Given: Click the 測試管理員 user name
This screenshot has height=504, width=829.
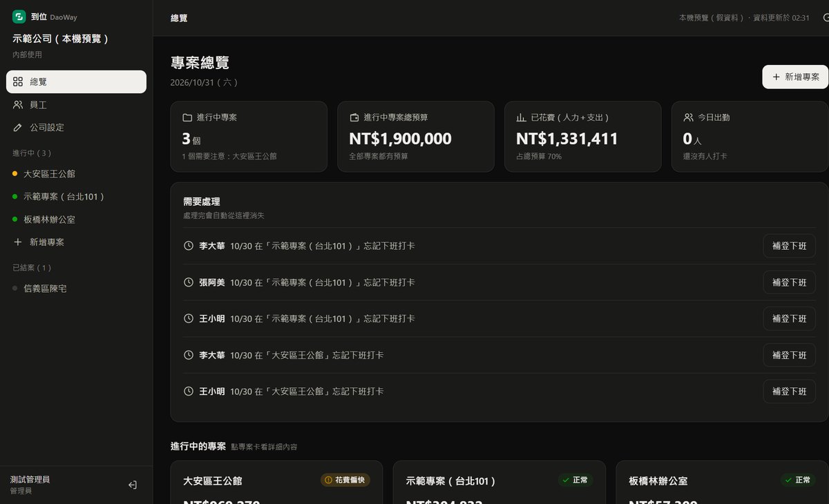Looking at the screenshot, I should 30,479.
